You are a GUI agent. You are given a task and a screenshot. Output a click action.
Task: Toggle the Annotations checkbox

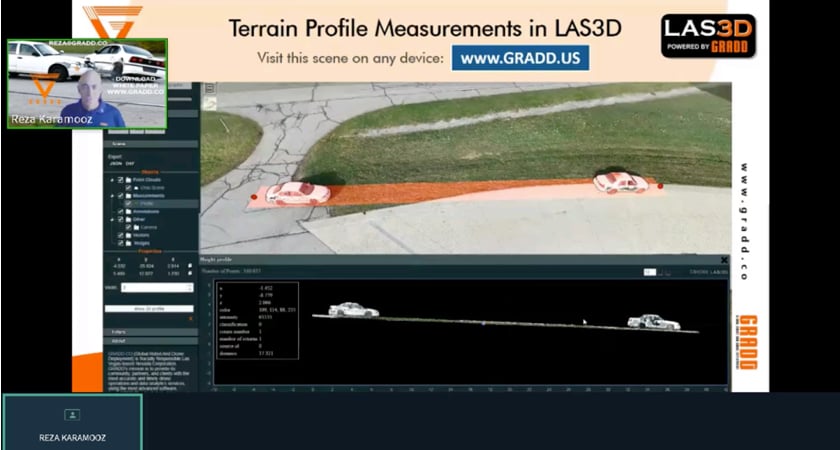coord(121,212)
